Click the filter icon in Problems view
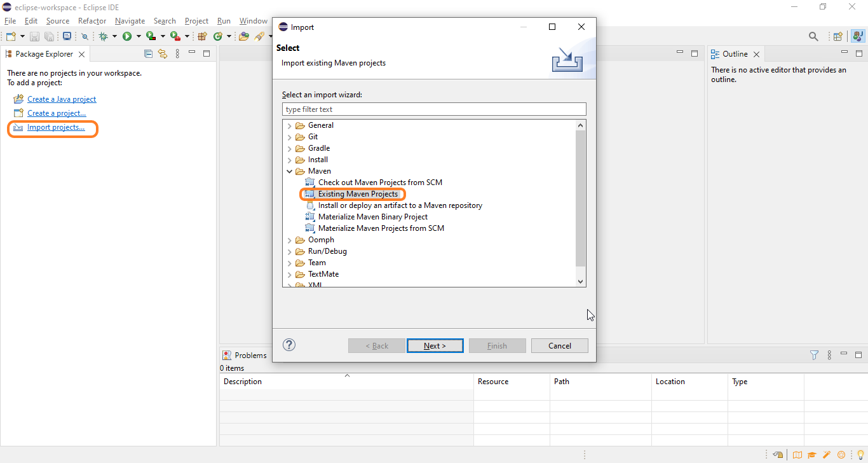Screen dimensions: 868x463 click(814, 356)
